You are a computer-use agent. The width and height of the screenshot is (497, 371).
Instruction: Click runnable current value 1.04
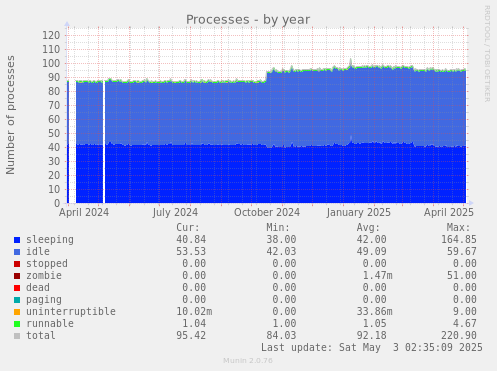pyautogui.click(x=194, y=324)
